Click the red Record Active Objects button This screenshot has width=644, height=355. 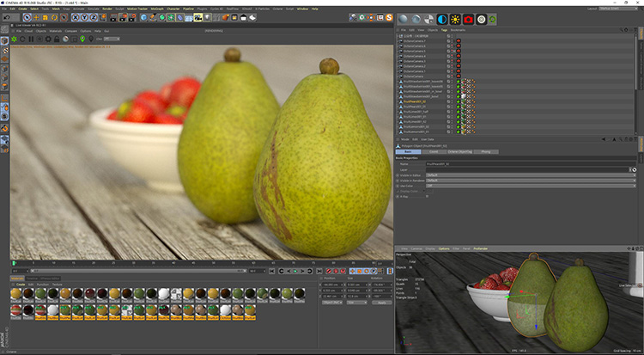tap(329, 271)
